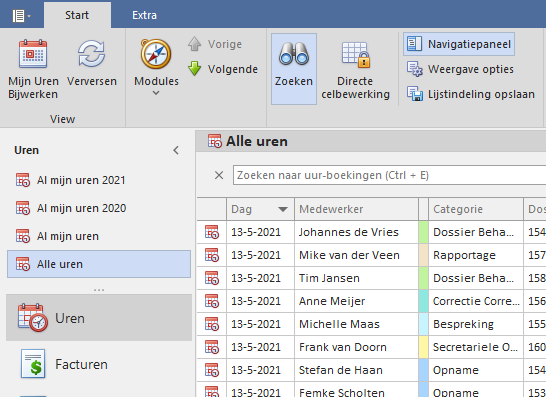This screenshot has width=546, height=397.
Task: Click Bespreking category cell
Action: click(476, 324)
